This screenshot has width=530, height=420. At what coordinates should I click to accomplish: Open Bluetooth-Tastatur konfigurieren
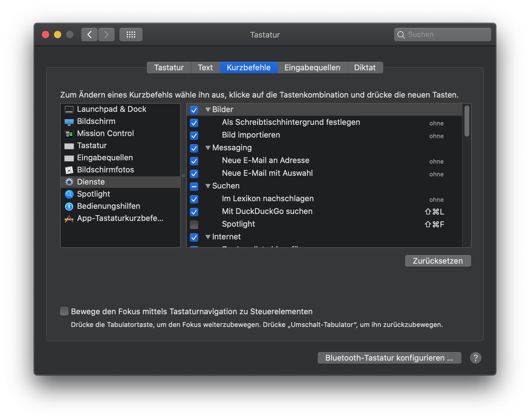coord(389,358)
